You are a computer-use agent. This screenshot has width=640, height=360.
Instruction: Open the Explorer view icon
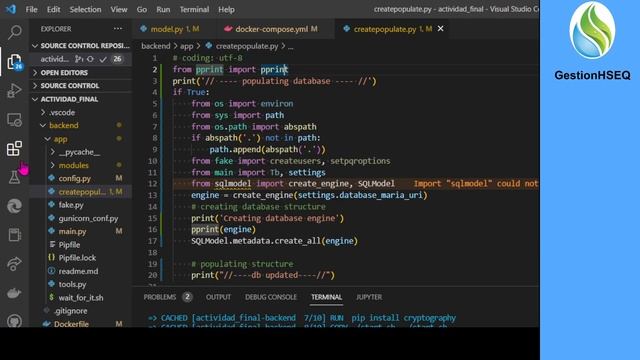point(15,62)
